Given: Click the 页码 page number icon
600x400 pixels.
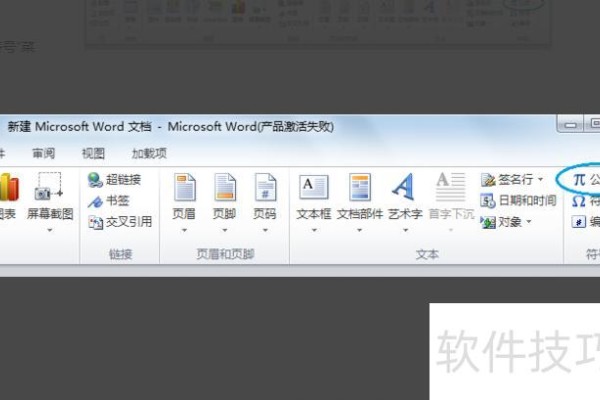Looking at the screenshot, I should [x=265, y=188].
